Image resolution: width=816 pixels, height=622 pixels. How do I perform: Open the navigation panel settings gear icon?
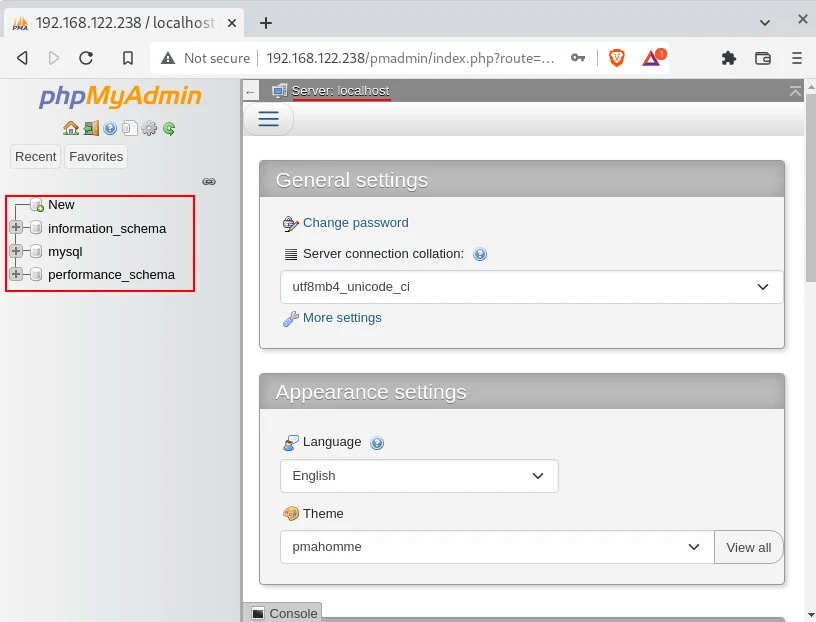point(149,128)
